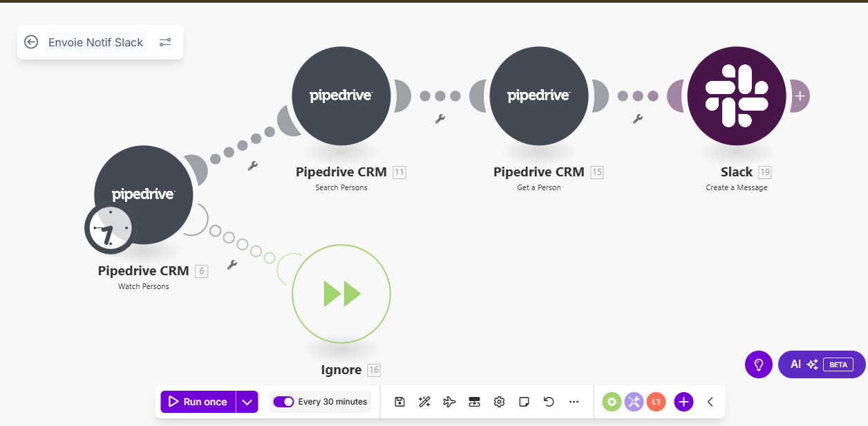Edit the scenario name Envoie Notif Slack
Viewport: 868px width, 426px height.
96,42
